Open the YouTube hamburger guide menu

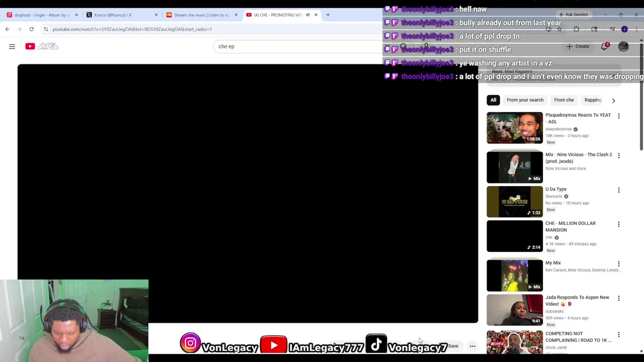pyautogui.click(x=12, y=46)
